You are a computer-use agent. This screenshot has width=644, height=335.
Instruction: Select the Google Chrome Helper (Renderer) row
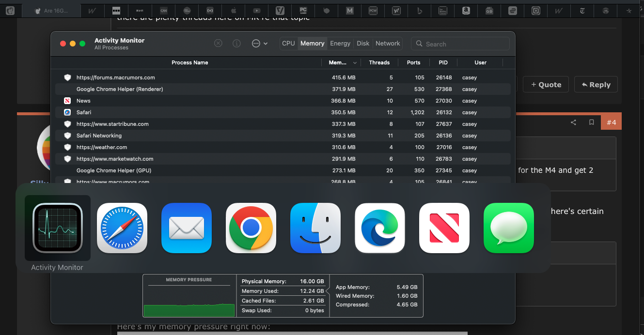click(x=283, y=89)
